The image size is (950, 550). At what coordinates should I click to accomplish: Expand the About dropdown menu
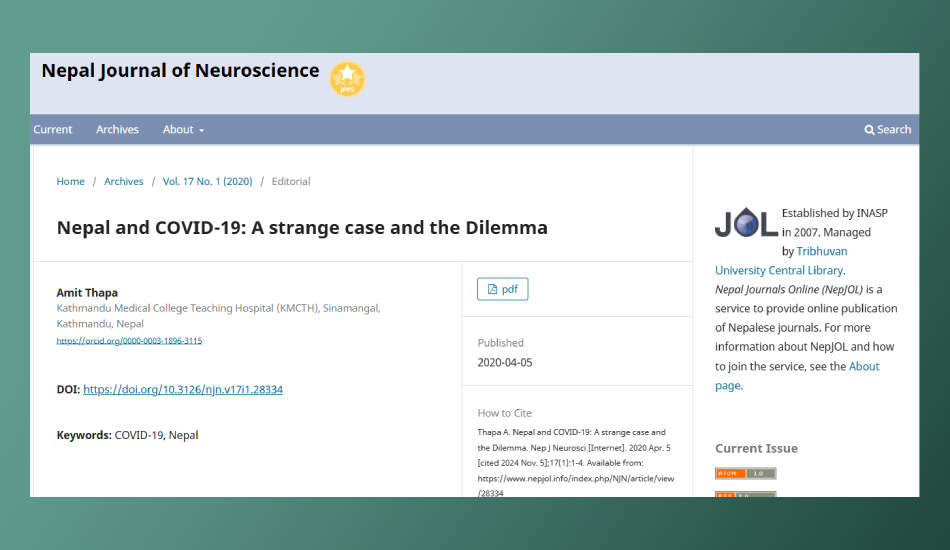tap(183, 130)
